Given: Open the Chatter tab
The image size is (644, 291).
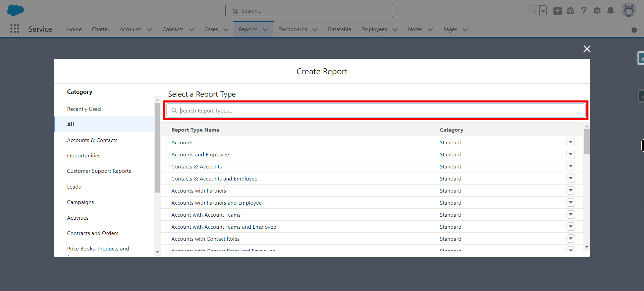Looking at the screenshot, I should (x=100, y=29).
